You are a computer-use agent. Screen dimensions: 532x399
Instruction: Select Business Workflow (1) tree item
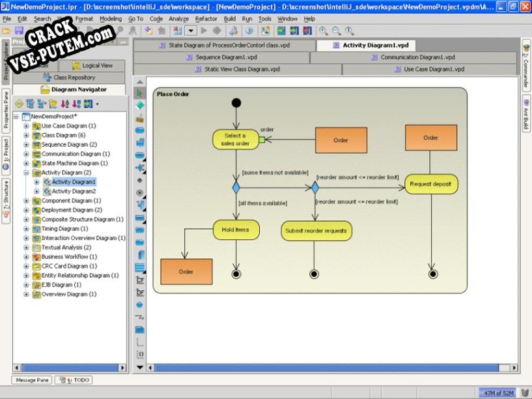click(69, 257)
